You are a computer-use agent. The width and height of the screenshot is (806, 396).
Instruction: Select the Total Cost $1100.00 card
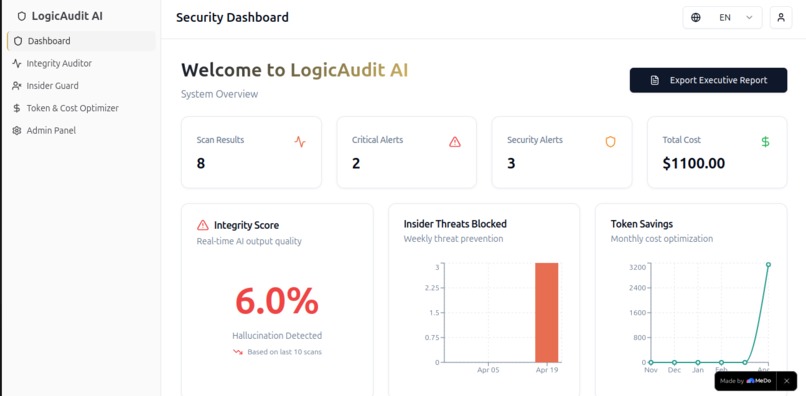717,152
